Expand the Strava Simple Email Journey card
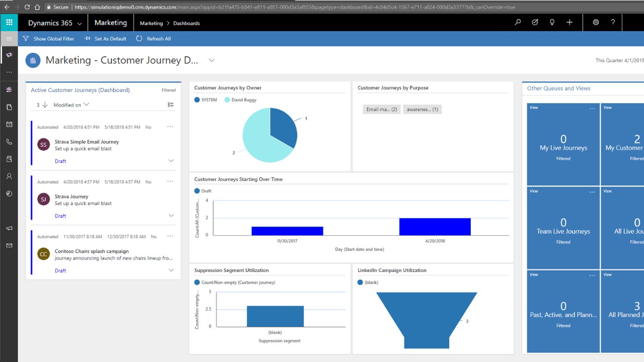Screen dimensions: 644x362 (171, 161)
